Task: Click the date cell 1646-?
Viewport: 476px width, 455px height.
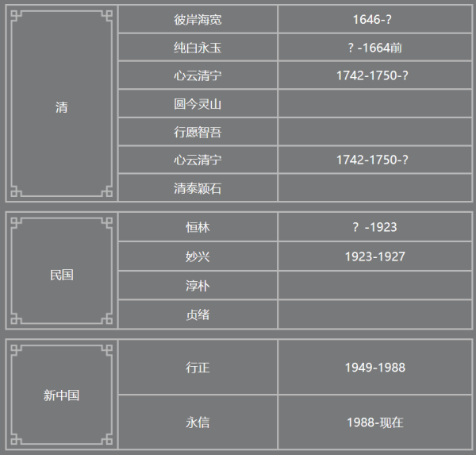Action: pos(374,19)
